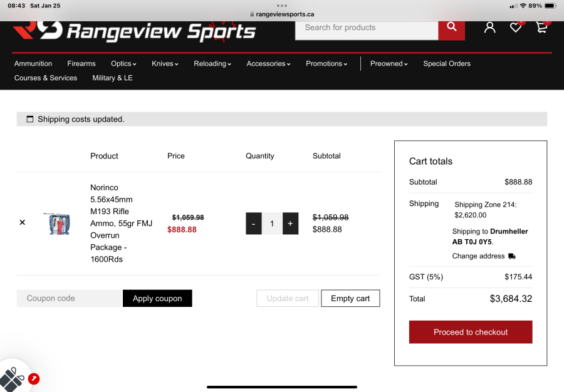Click the Empty cart button
The image size is (564, 392).
pos(350,298)
